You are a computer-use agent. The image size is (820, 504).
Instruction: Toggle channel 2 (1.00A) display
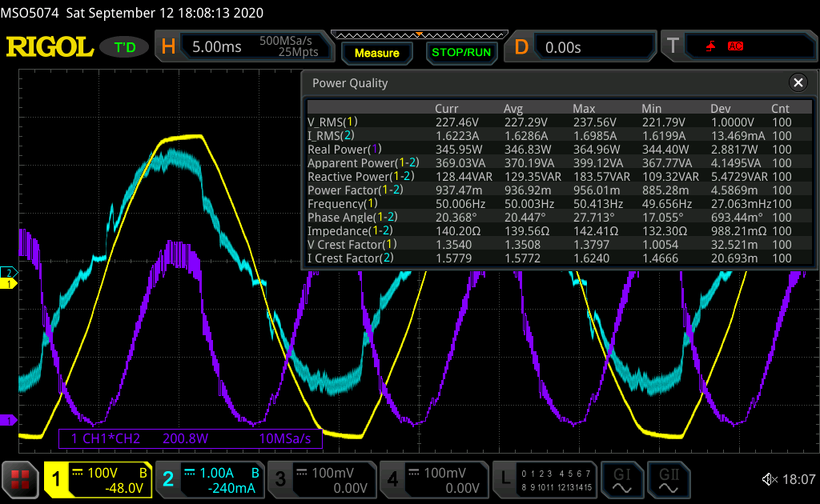pyautogui.click(x=209, y=480)
